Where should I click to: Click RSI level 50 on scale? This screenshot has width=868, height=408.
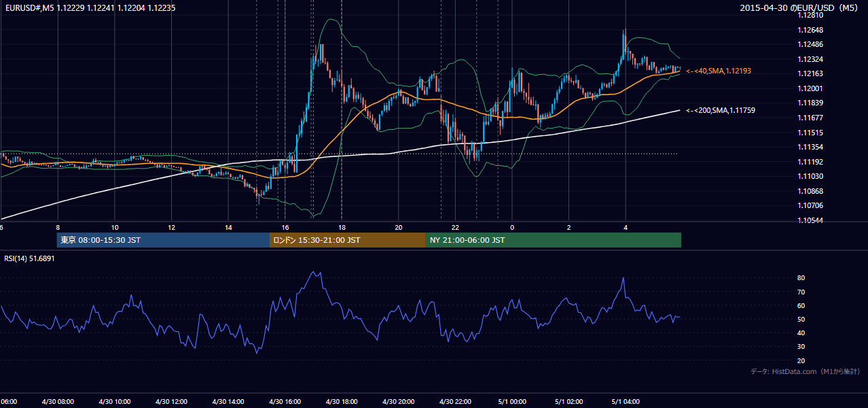801,319
